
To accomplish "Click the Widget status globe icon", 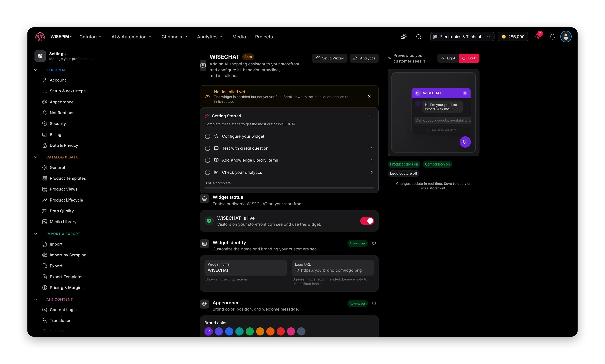I will pos(204,199).
